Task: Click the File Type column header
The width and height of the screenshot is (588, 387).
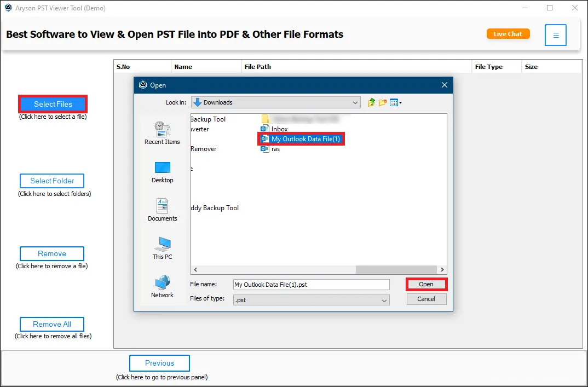Action: pyautogui.click(x=497, y=67)
